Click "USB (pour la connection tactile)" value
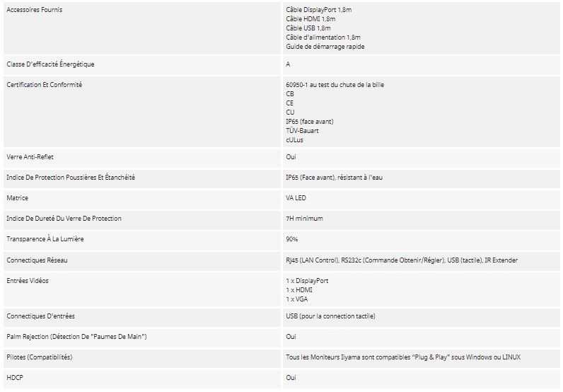This screenshot has height=392, width=563. coord(330,316)
